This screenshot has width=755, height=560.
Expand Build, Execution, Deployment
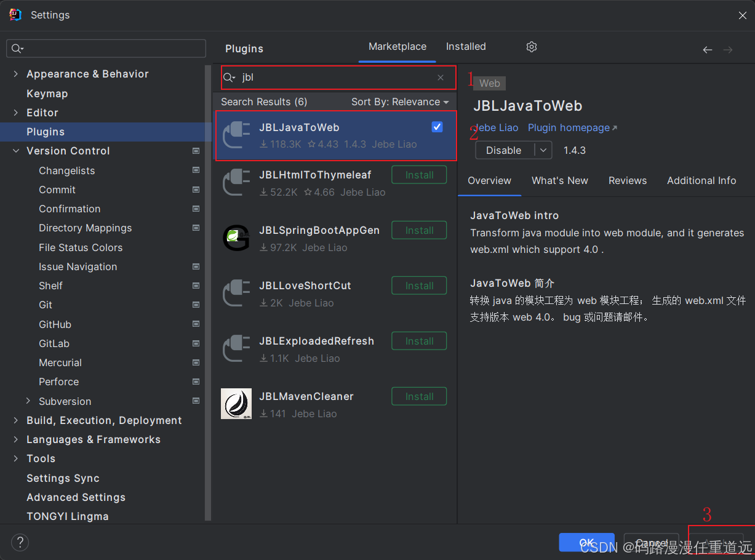pyautogui.click(x=15, y=420)
